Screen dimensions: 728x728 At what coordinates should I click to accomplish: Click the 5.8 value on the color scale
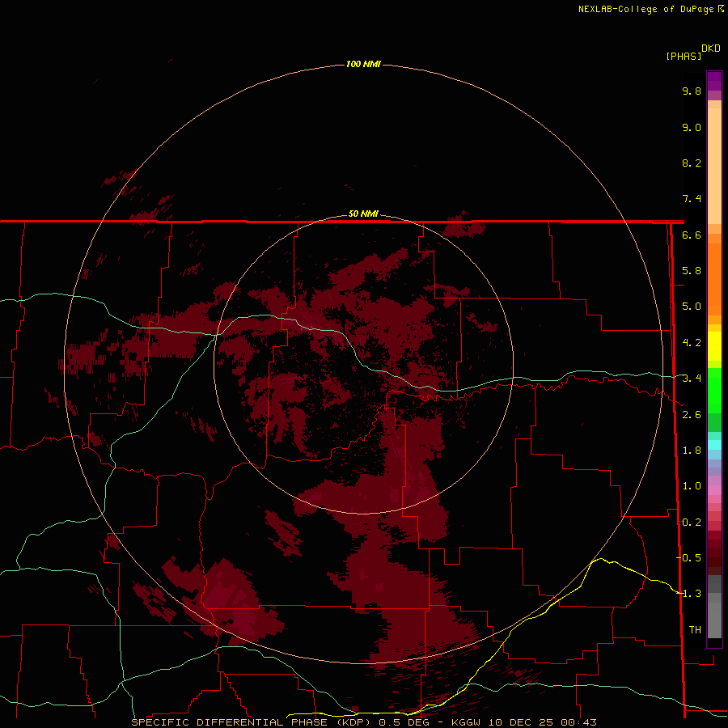692,271
